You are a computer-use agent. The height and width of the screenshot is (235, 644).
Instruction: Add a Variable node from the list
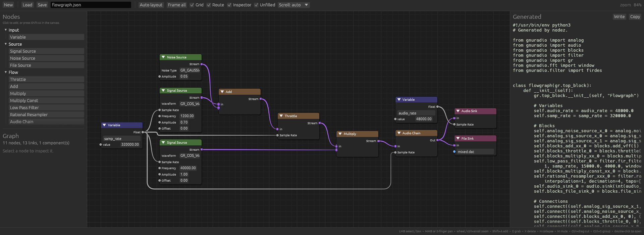pyautogui.click(x=46, y=37)
